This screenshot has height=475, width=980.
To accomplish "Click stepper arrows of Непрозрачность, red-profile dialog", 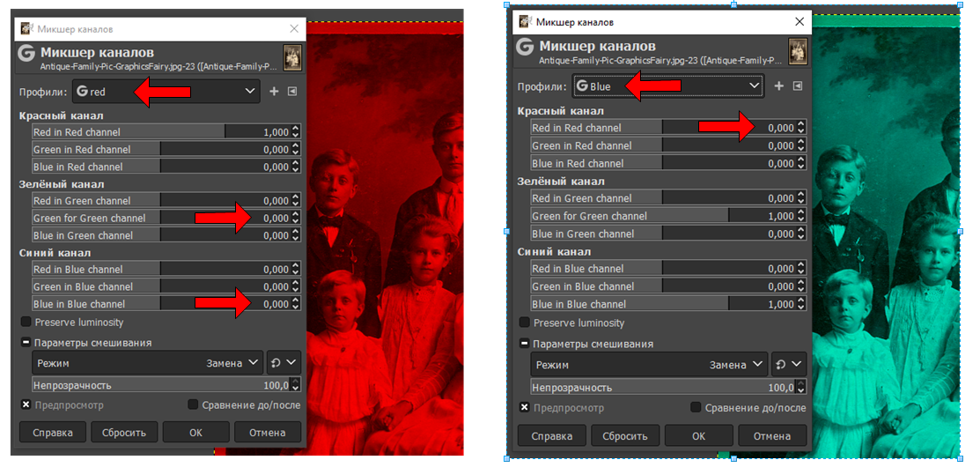I will (296, 385).
